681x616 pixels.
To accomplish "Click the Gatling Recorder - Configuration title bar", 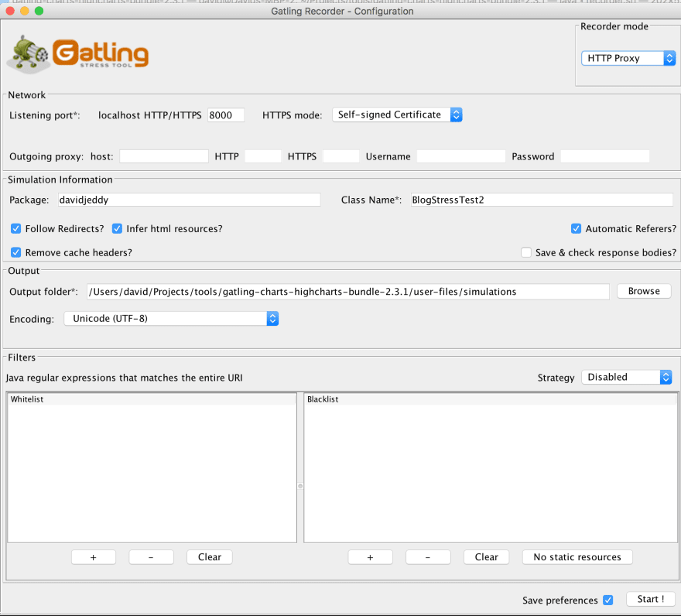I will click(342, 12).
